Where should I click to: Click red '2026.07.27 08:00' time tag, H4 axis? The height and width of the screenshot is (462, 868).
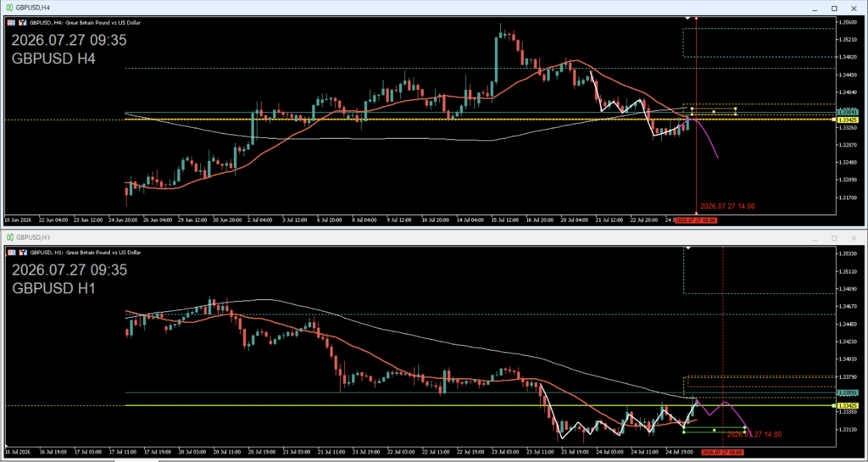[696, 220]
